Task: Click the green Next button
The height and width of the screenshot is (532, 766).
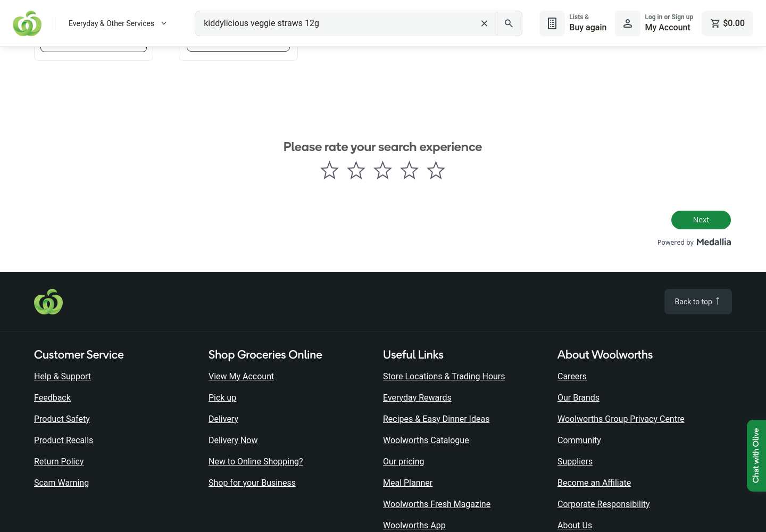Action: pyautogui.click(x=701, y=220)
